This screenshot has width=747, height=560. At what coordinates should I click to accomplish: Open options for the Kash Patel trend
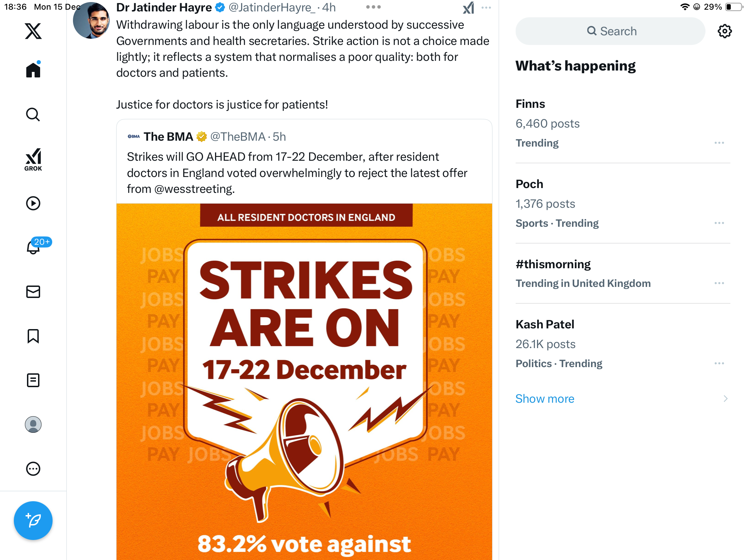719,363
